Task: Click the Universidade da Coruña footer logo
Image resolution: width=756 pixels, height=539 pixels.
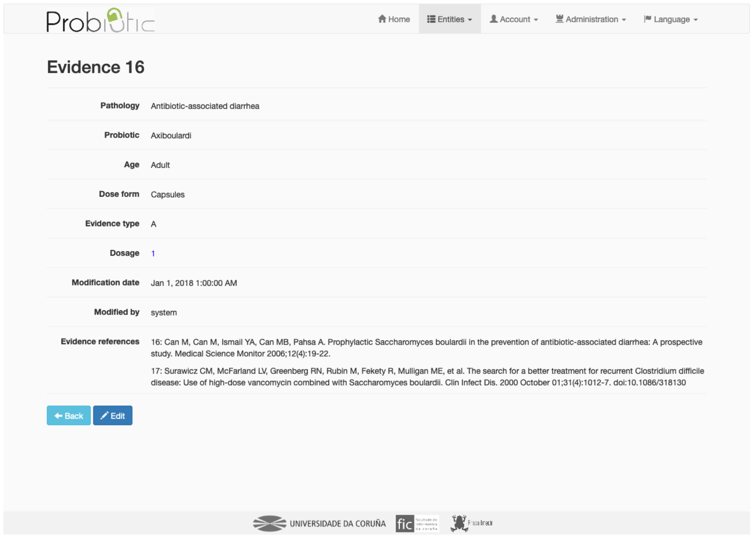Action: click(x=319, y=523)
